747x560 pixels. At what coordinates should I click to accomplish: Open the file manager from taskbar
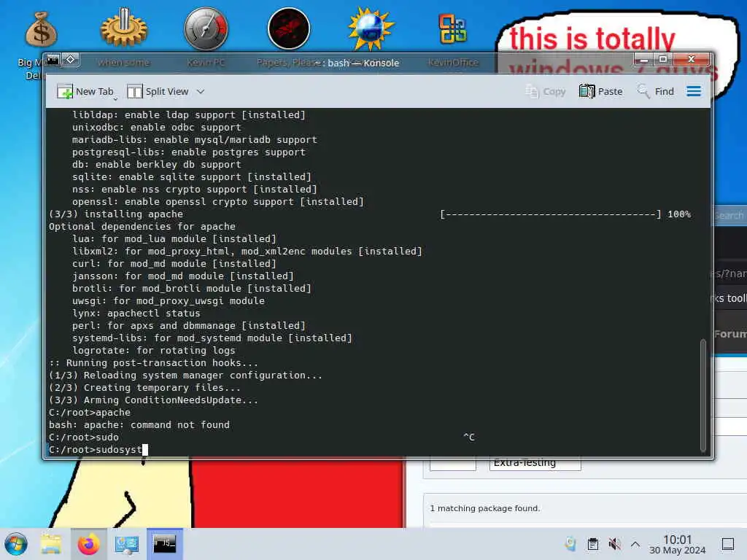(x=51, y=544)
